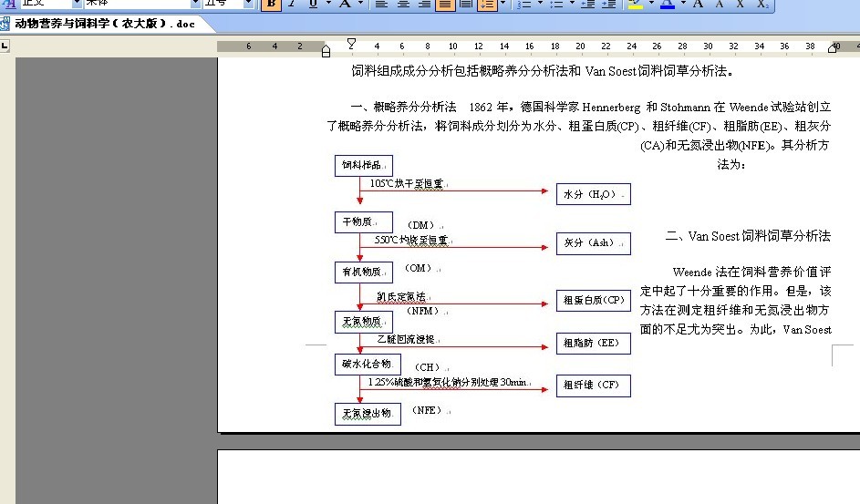Open the font color dropdown arrow
Image resolution: width=860 pixels, height=504 pixels.
(x=683, y=5)
